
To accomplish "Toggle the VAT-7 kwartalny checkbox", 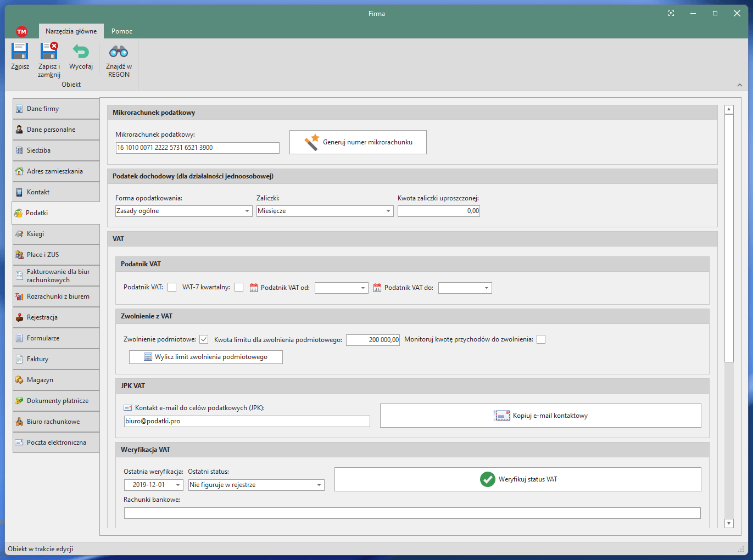I will point(239,287).
